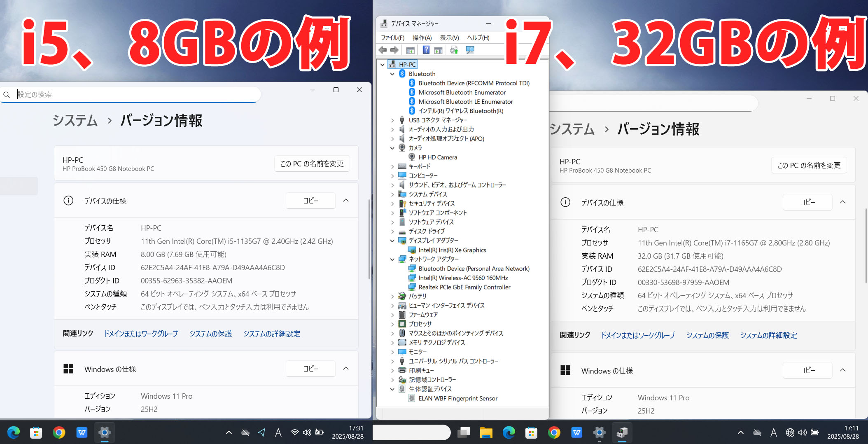Click the volume icon in right system tray

coord(802,432)
